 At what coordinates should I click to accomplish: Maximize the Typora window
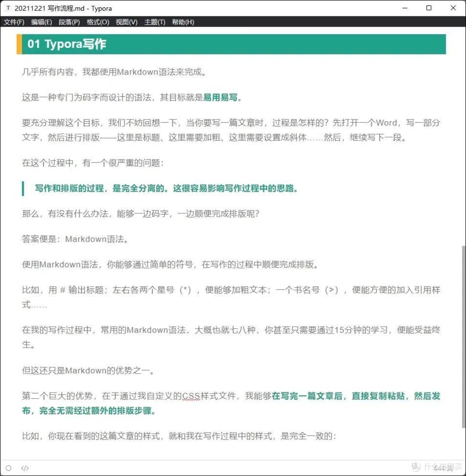pos(429,8)
